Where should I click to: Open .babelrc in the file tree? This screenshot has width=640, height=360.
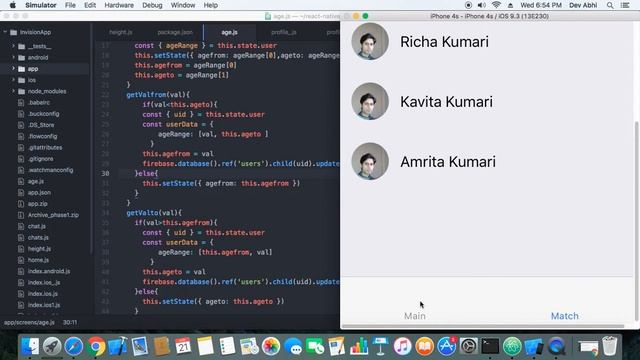click(39, 102)
